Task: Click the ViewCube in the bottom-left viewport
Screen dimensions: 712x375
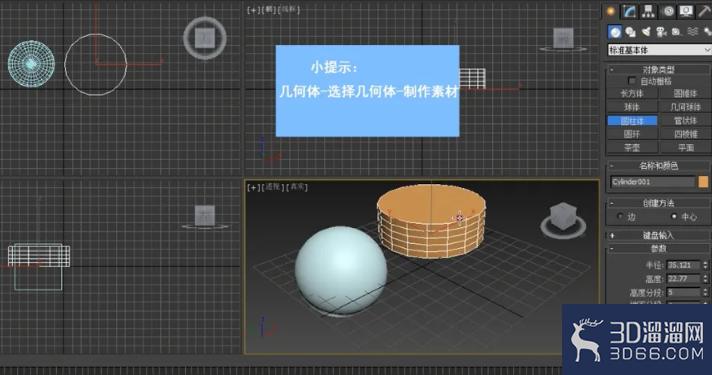Action: 205,217
